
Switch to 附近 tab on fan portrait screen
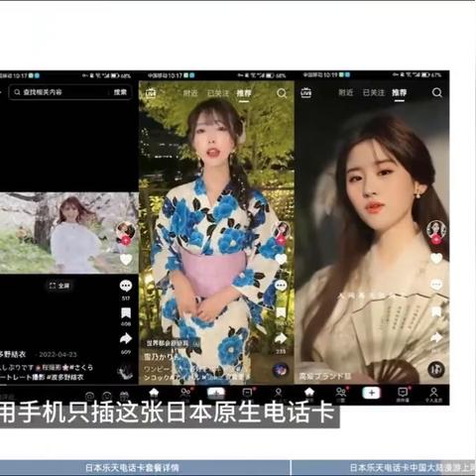pyautogui.click(x=346, y=92)
